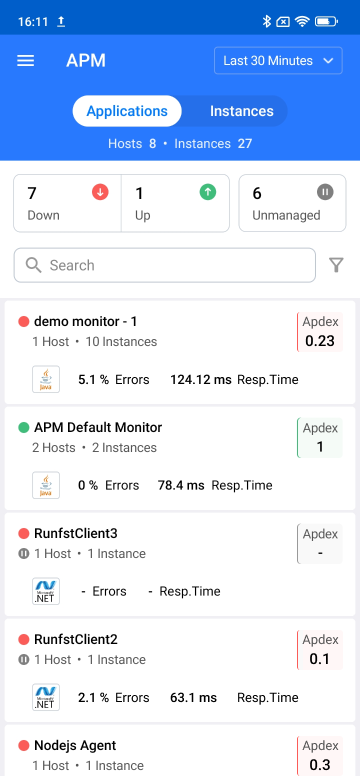Click the magnifier icon in the search box
This screenshot has height=776, width=360.
point(34,265)
